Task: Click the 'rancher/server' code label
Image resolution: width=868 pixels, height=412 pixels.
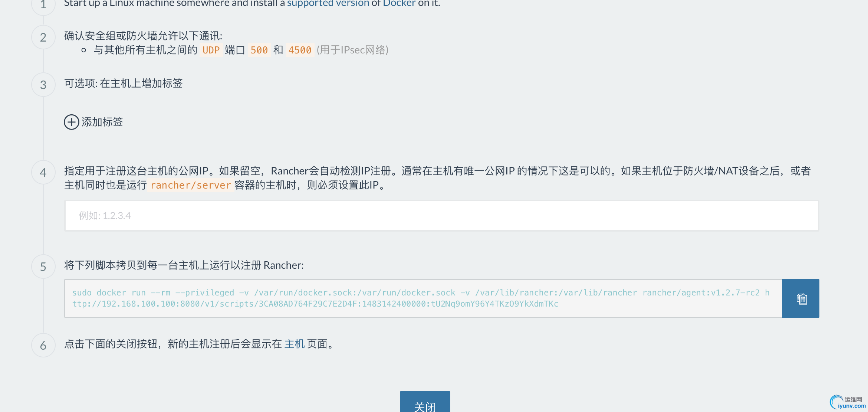Action: tap(191, 185)
